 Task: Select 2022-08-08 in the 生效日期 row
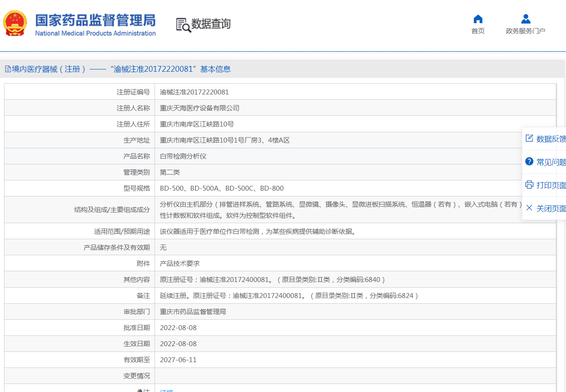coord(178,343)
